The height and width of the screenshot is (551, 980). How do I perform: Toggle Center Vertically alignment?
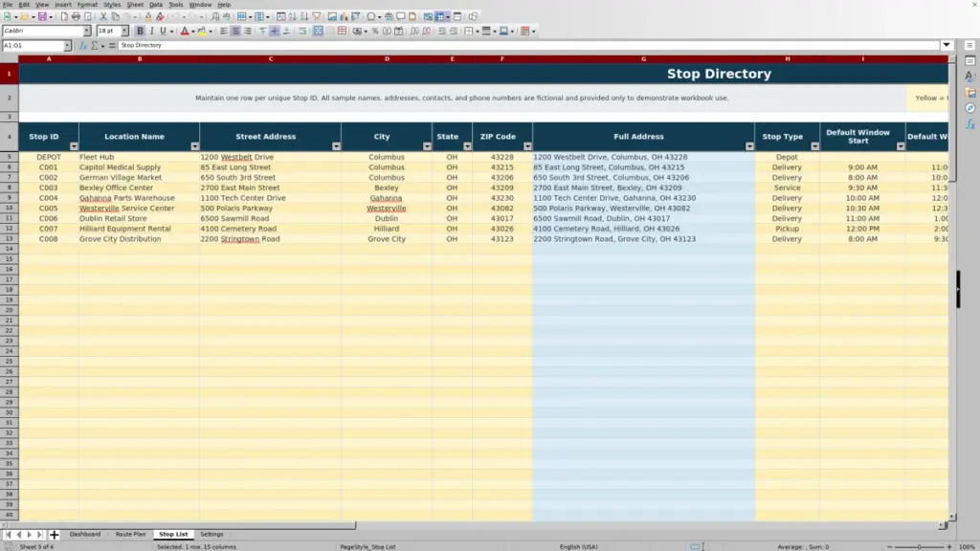(x=275, y=31)
